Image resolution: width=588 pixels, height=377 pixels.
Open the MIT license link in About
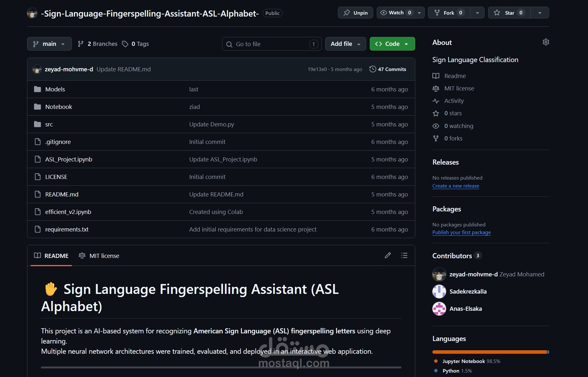pos(459,88)
